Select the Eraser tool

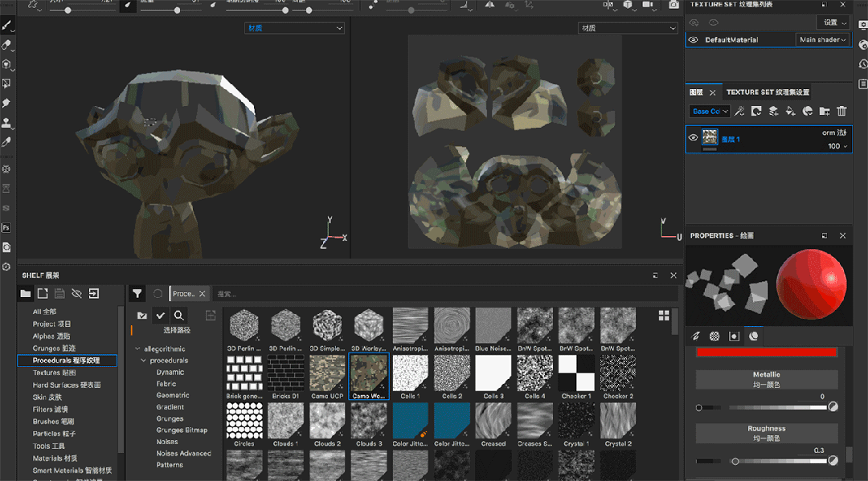click(6, 45)
